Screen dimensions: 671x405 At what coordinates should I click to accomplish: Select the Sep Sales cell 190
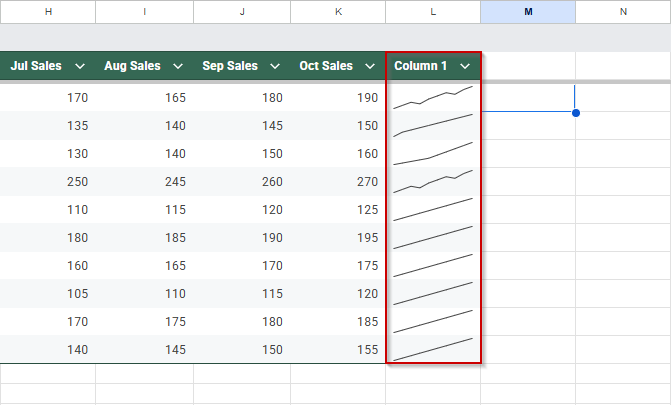tap(242, 238)
